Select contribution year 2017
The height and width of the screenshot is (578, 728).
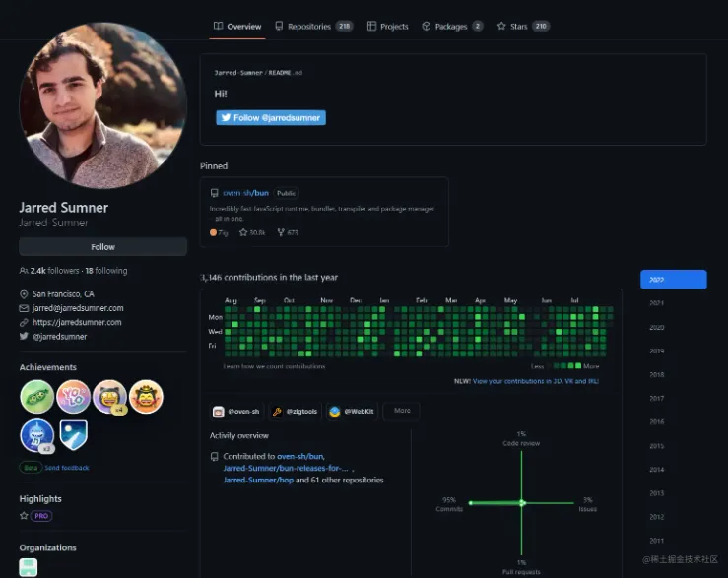(x=656, y=399)
